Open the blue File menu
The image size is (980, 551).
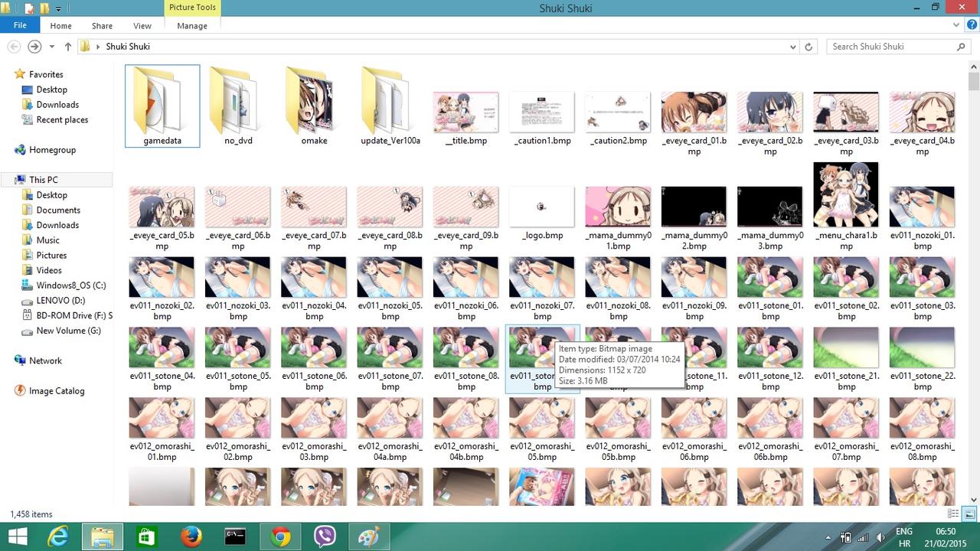[x=20, y=25]
